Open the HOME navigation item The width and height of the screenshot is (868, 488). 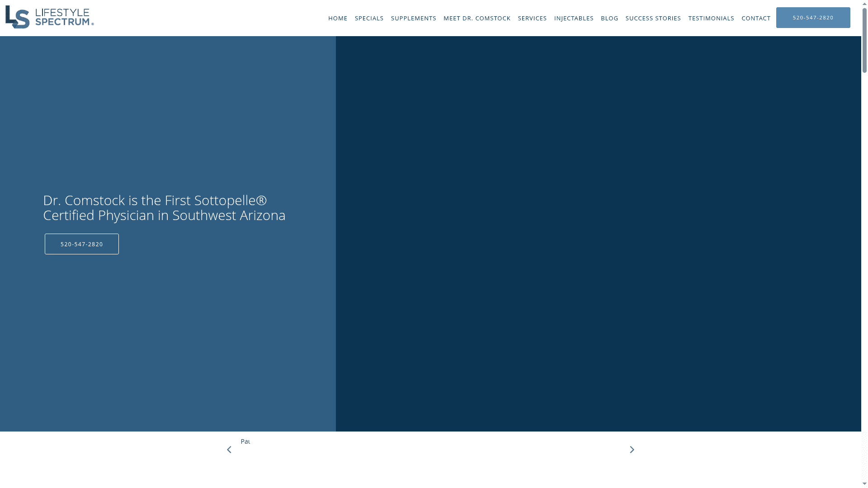(338, 18)
